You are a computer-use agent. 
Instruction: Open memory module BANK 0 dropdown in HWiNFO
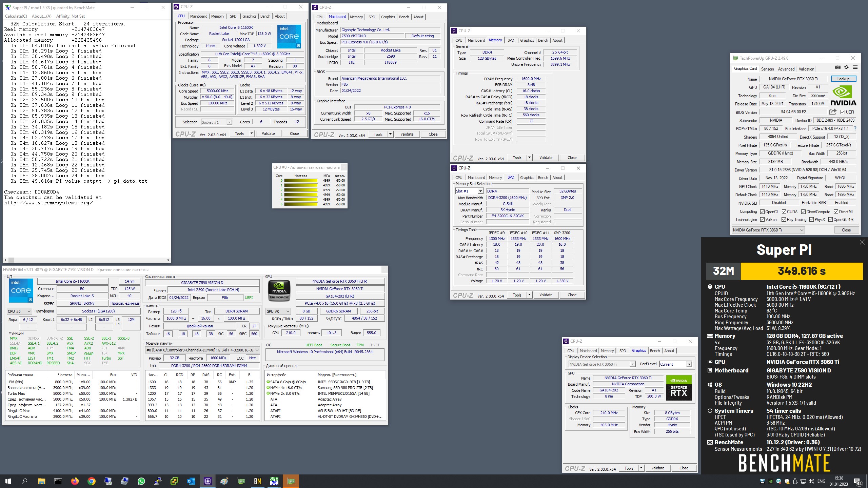click(202, 350)
